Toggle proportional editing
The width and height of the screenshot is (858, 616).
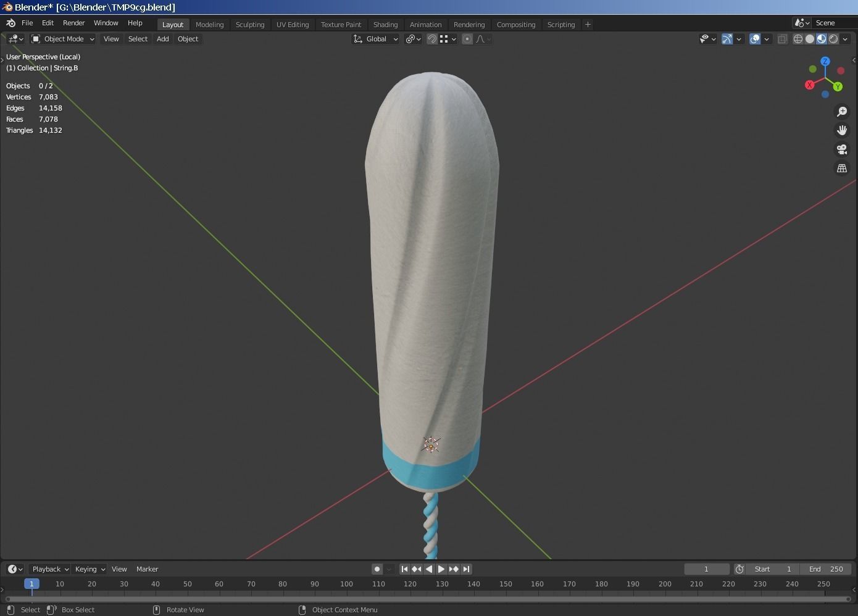click(467, 39)
